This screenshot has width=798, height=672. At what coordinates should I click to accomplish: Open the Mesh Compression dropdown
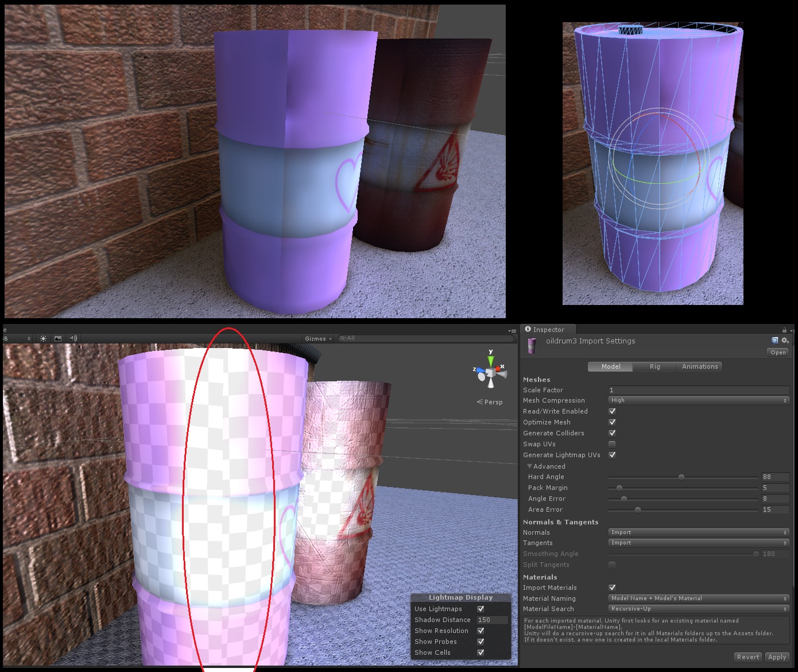699,400
